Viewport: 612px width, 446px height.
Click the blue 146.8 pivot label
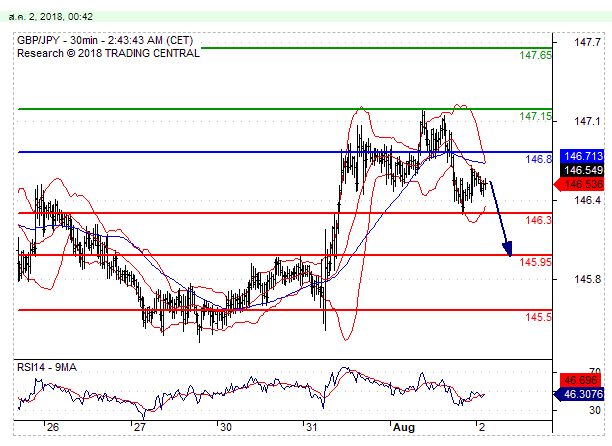tap(539, 159)
